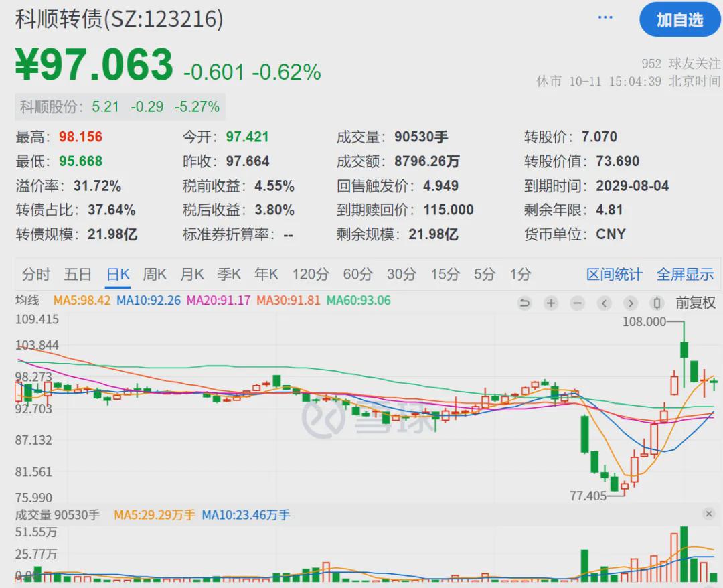This screenshot has height=588, width=723.
Task: Click the 货币单位 value CNY
Action: coord(611,234)
